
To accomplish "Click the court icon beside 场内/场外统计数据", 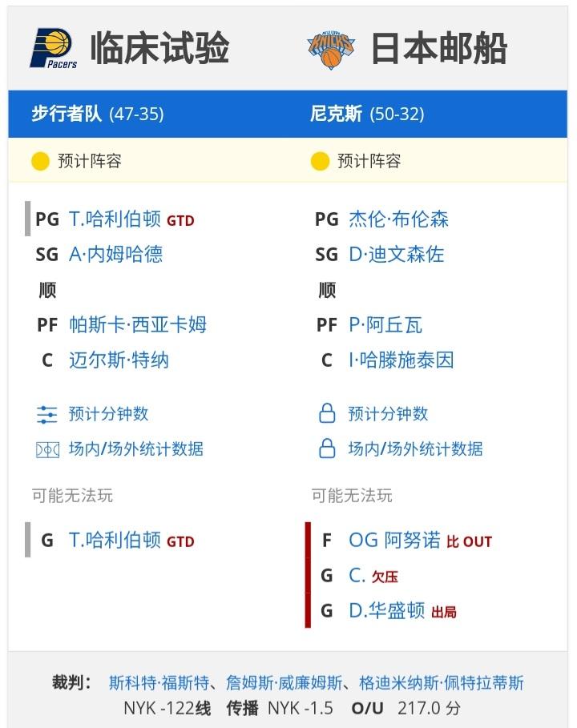I will [47, 449].
